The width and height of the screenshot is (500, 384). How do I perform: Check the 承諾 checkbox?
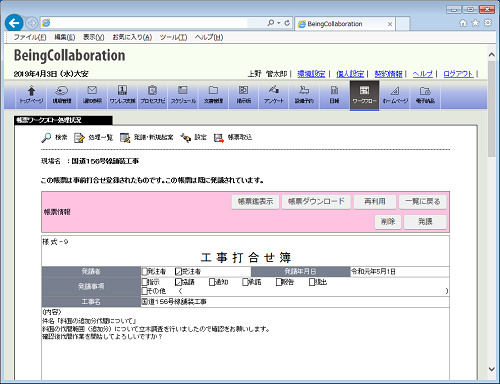(x=245, y=282)
